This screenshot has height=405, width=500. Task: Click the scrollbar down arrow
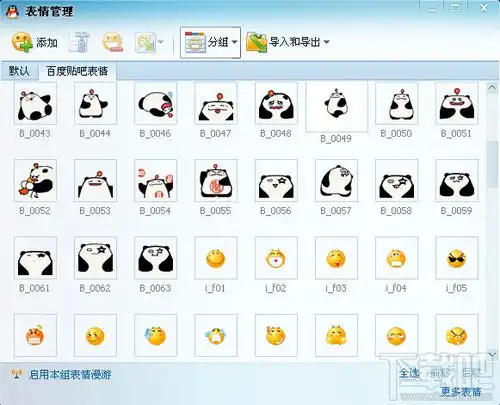click(492, 355)
